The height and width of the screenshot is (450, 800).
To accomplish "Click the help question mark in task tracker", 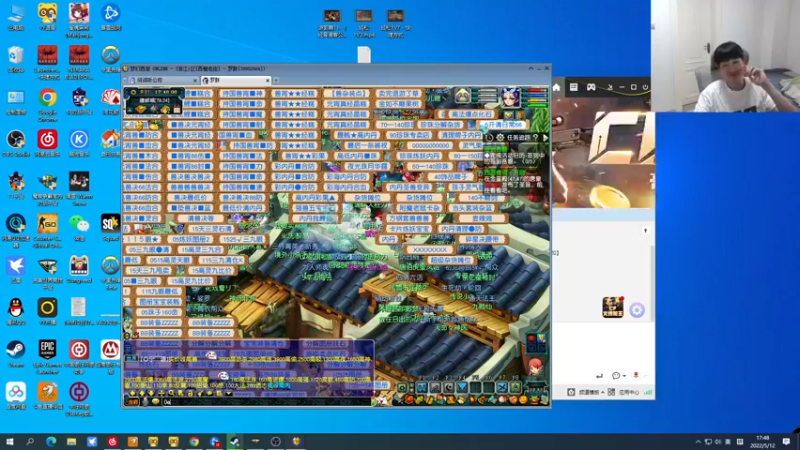I will click(x=535, y=138).
